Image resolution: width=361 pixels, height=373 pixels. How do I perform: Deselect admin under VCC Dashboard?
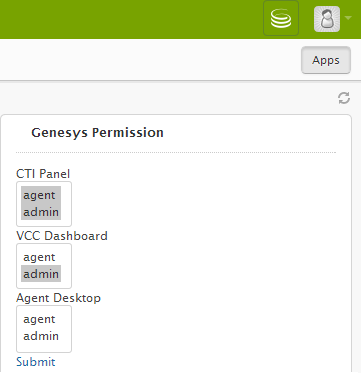point(41,274)
